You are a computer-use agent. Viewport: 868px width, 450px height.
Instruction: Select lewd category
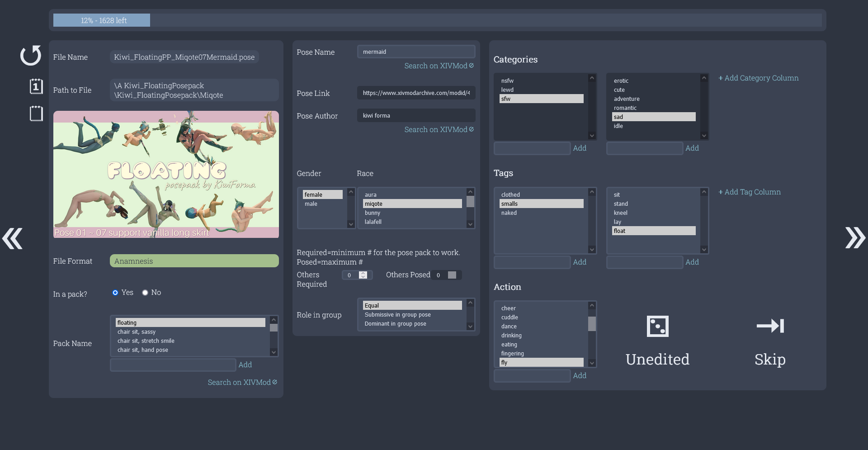(x=542, y=90)
